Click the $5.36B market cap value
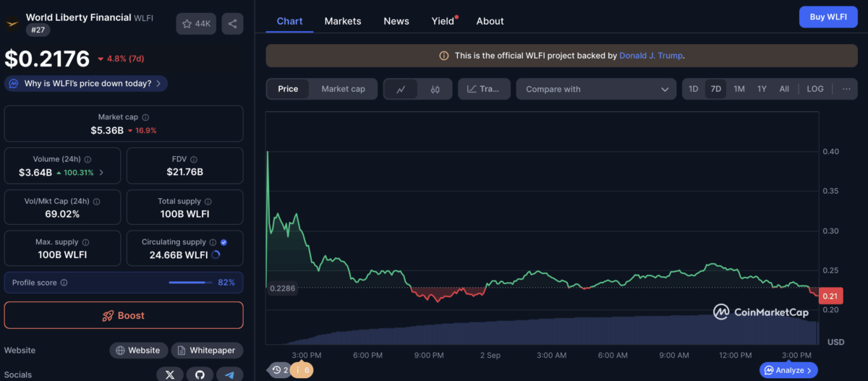The width and height of the screenshot is (868, 381). pos(106,131)
